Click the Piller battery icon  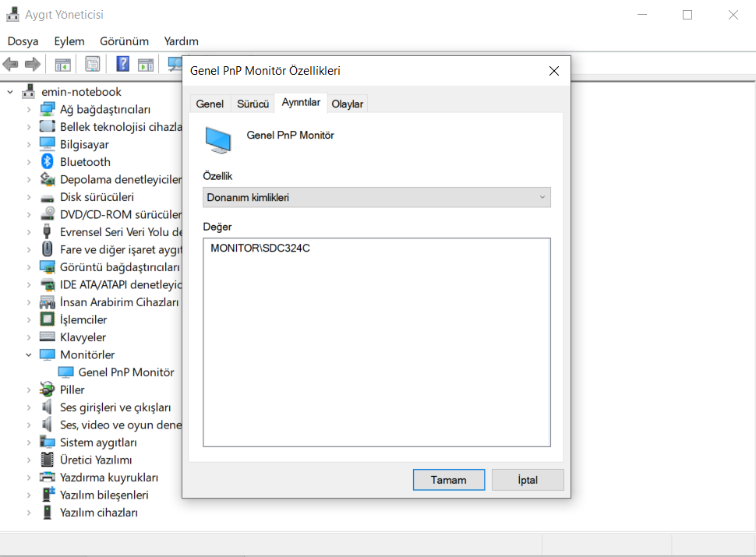[48, 390]
